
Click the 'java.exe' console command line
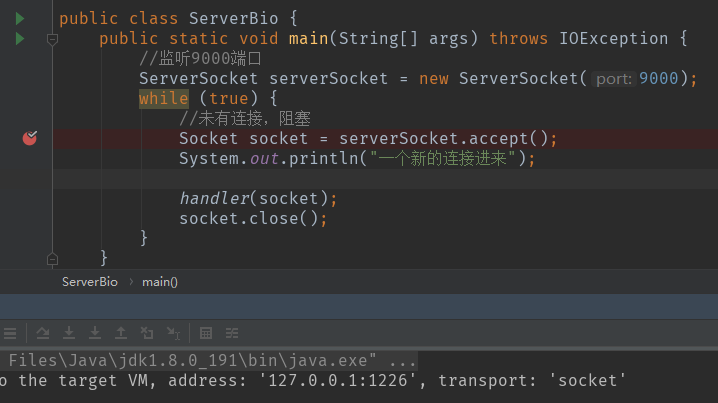(209, 360)
